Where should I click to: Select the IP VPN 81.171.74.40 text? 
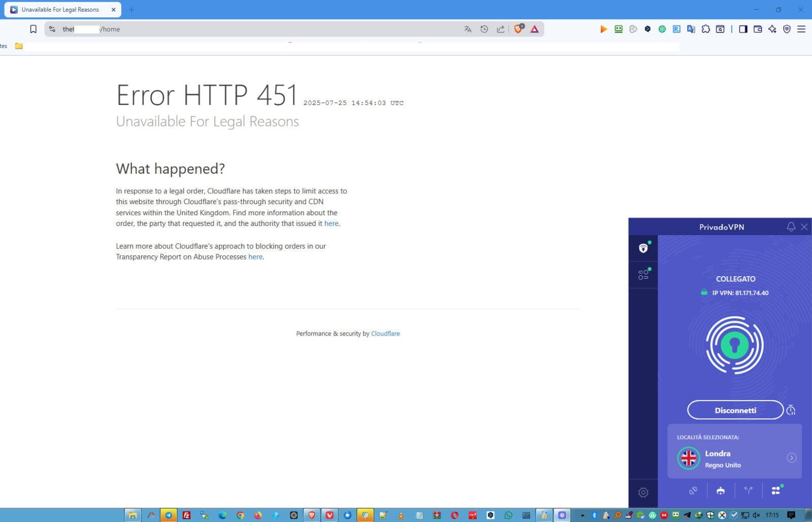click(x=740, y=292)
